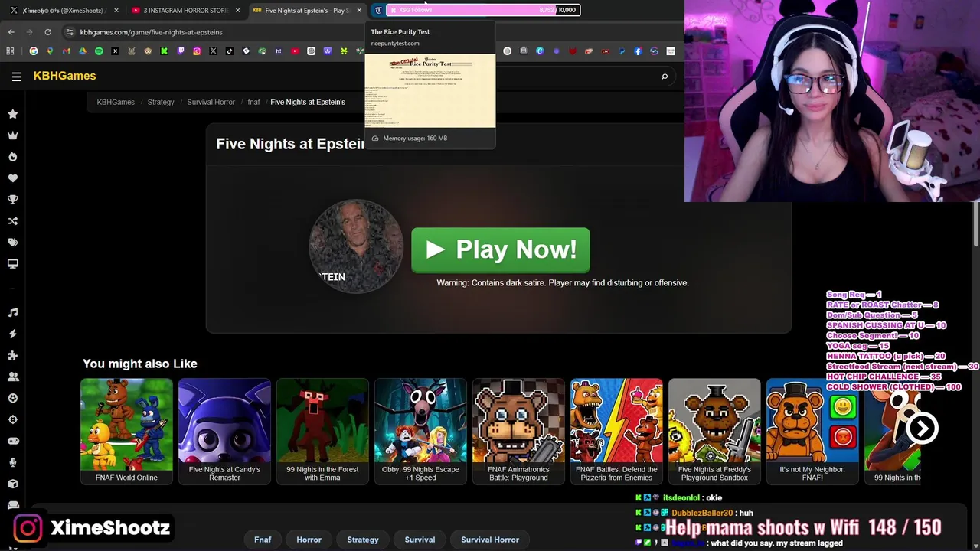Open Obby: 99 Nights Escape +1 Speed
Image resolution: width=980 pixels, height=551 pixels.
(420, 431)
